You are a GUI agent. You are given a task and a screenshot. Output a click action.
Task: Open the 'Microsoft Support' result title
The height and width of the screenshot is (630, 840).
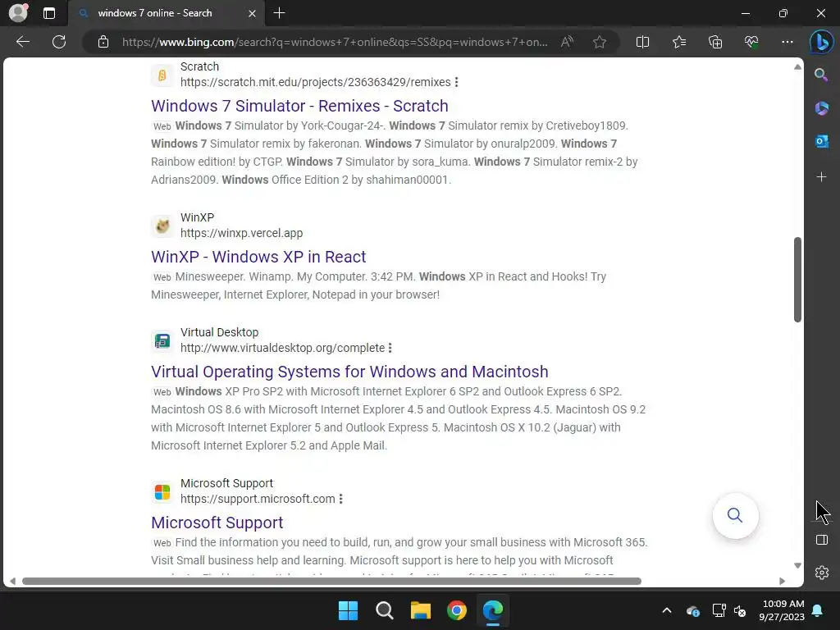[217, 523]
